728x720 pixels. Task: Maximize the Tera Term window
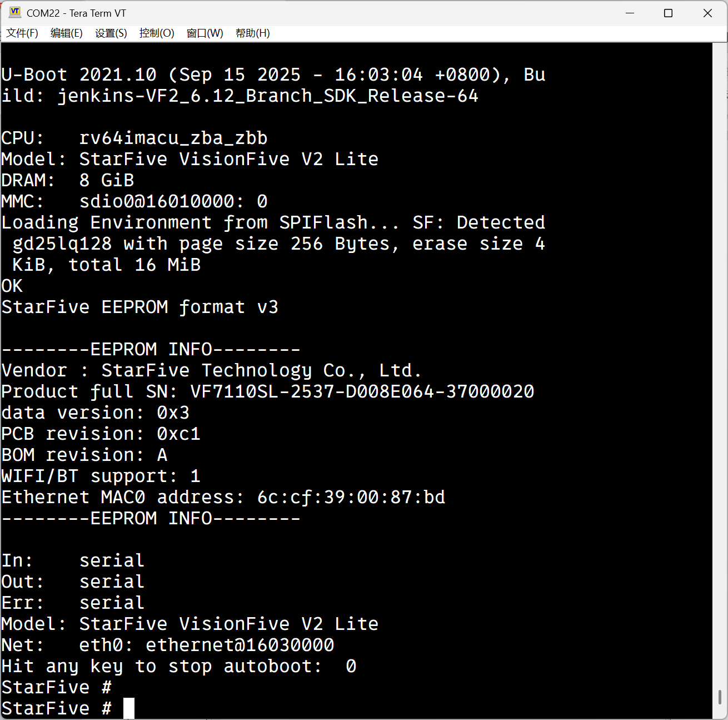pyautogui.click(x=668, y=13)
